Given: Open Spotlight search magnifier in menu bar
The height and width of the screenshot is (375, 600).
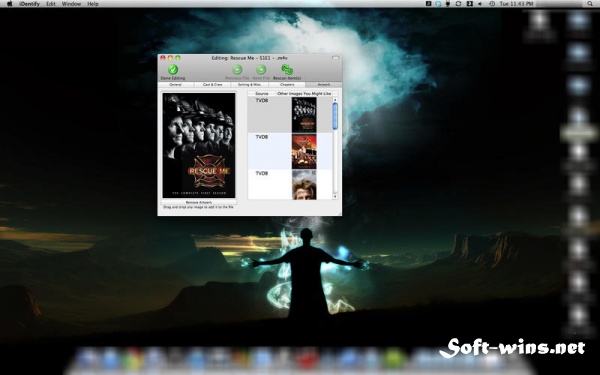Looking at the screenshot, I should coord(590,4).
